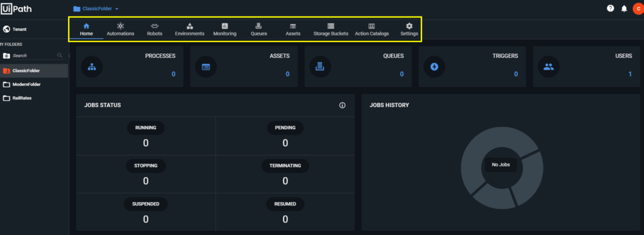Click the RailRates folder icon

pos(6,98)
